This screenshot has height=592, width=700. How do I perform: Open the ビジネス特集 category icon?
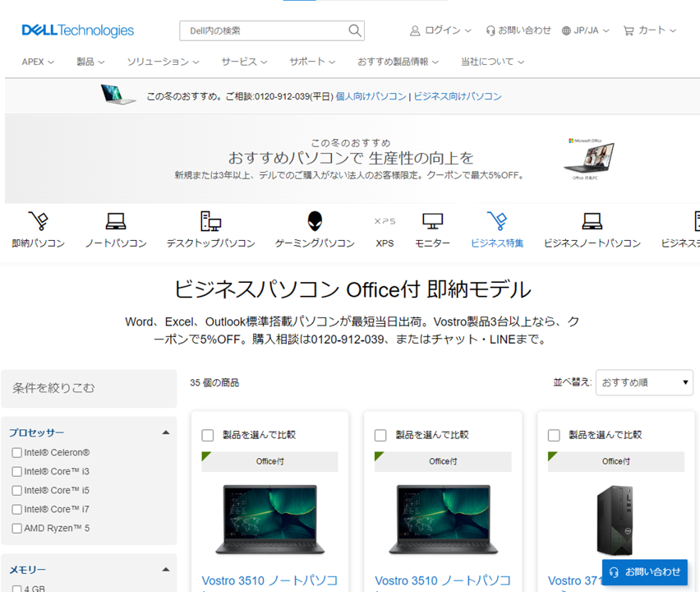coord(497,221)
